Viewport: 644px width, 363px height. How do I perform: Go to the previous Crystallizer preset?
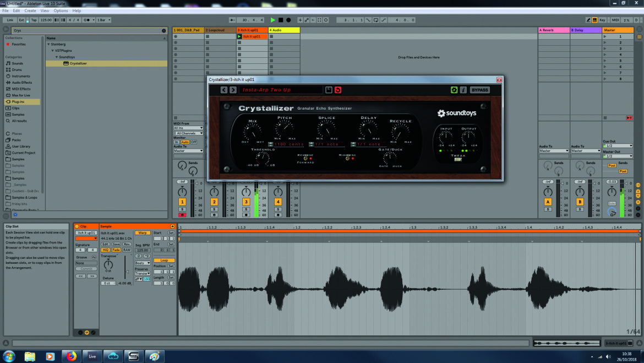coord(224,90)
